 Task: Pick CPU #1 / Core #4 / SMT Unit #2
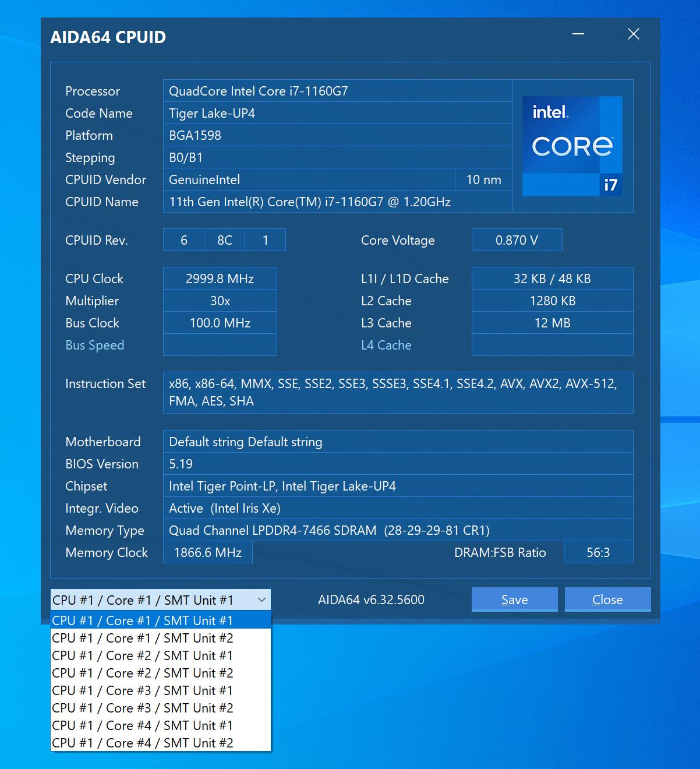point(161,743)
